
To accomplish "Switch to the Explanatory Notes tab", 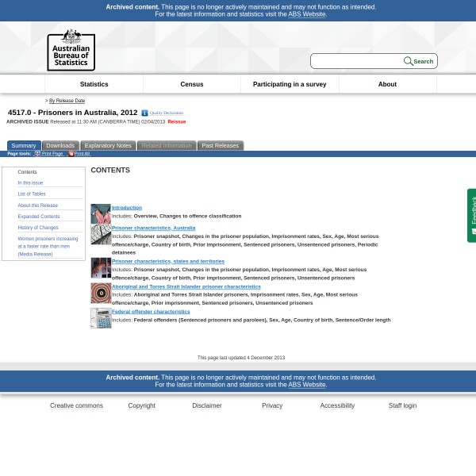I will point(108,146).
